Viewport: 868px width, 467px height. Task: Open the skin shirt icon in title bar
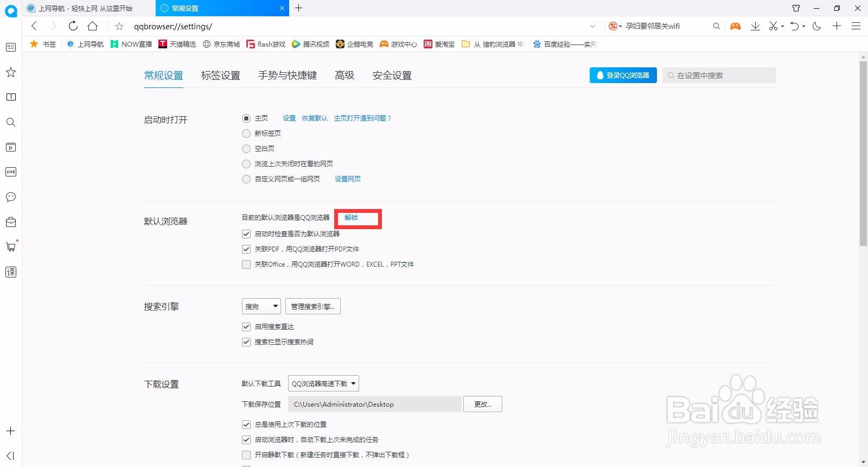796,8
